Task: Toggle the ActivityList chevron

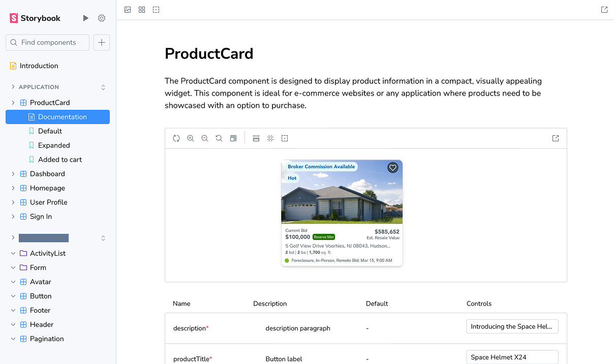Action: click(13, 253)
